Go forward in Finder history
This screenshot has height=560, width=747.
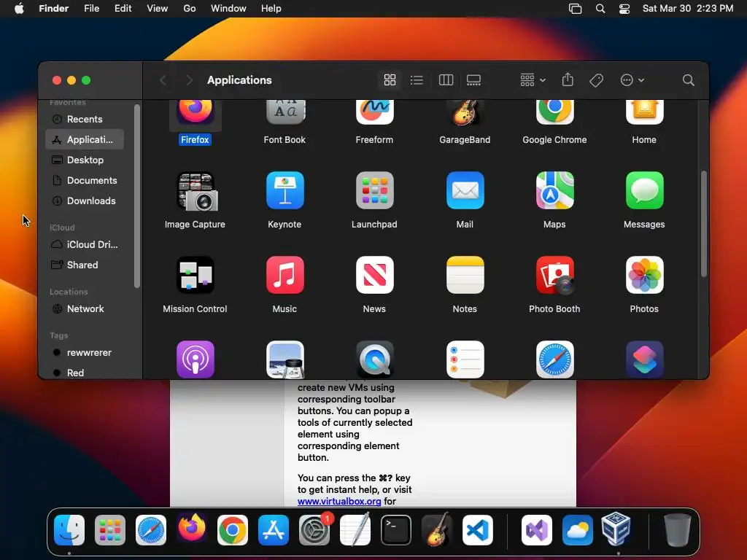[x=189, y=80]
